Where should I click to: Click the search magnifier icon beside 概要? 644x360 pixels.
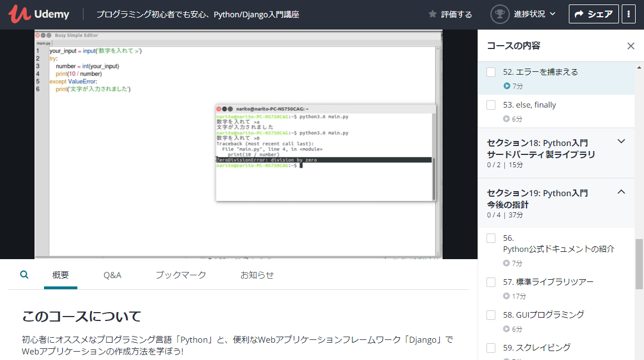pos(24,274)
